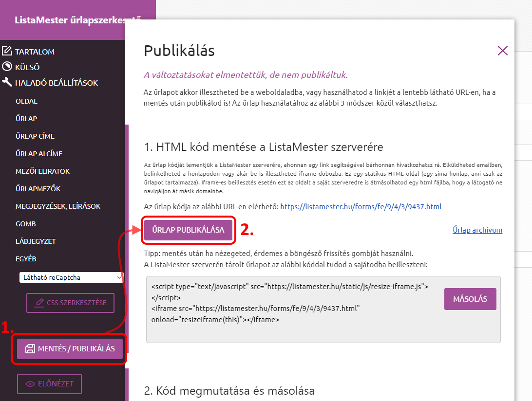
Task: Click the '2. Kód megmutatása és másolása' heading
Action: [229, 390]
